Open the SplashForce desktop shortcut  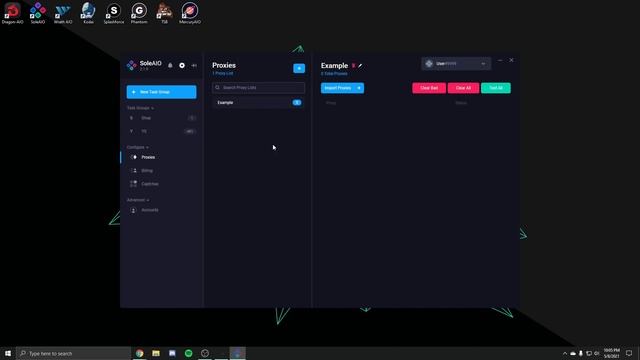[113, 13]
